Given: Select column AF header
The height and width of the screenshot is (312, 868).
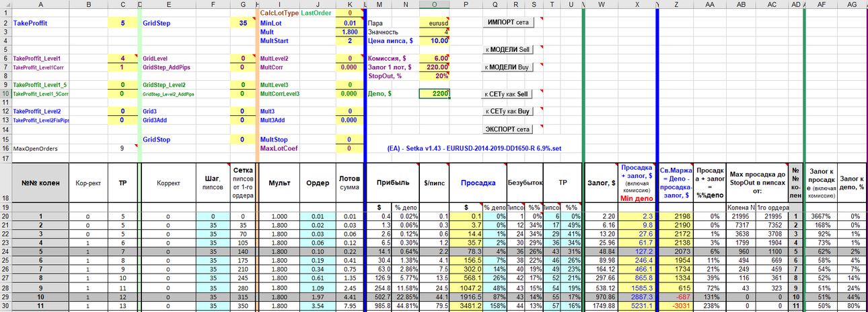Looking at the screenshot, I should [x=821, y=4].
